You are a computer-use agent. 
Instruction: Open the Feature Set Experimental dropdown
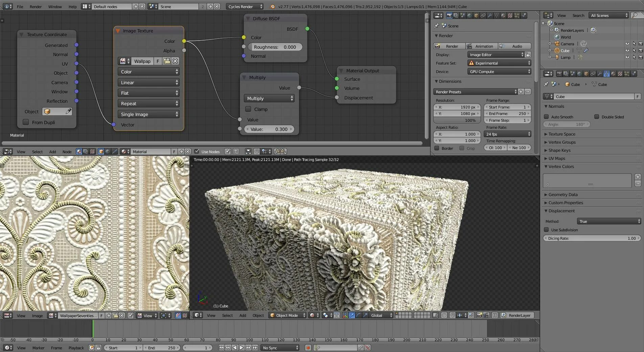coord(499,63)
